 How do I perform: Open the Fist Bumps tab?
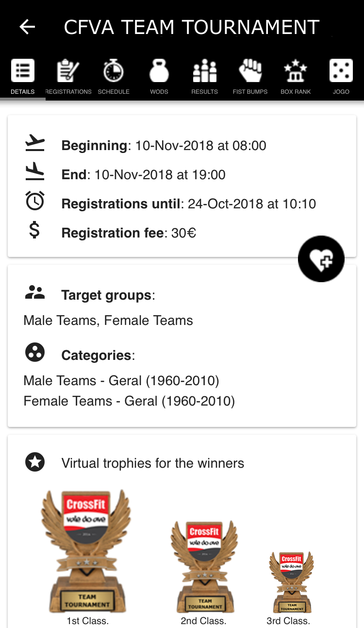tap(250, 76)
